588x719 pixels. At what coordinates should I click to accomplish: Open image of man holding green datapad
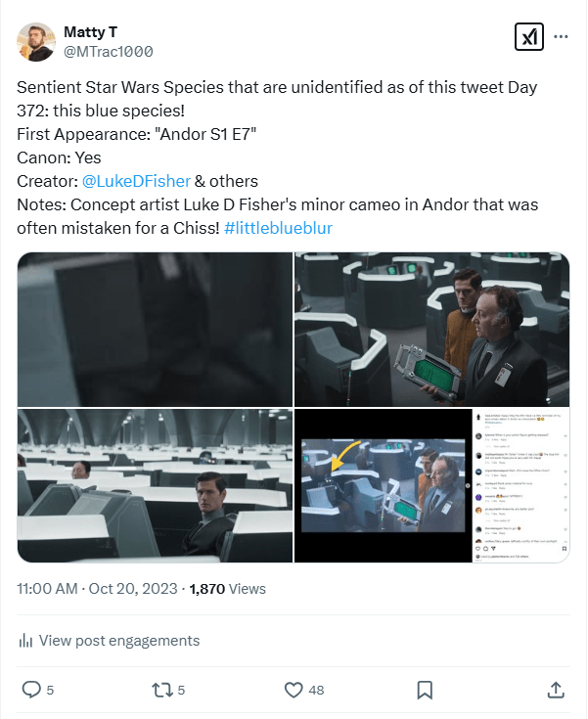(x=431, y=329)
